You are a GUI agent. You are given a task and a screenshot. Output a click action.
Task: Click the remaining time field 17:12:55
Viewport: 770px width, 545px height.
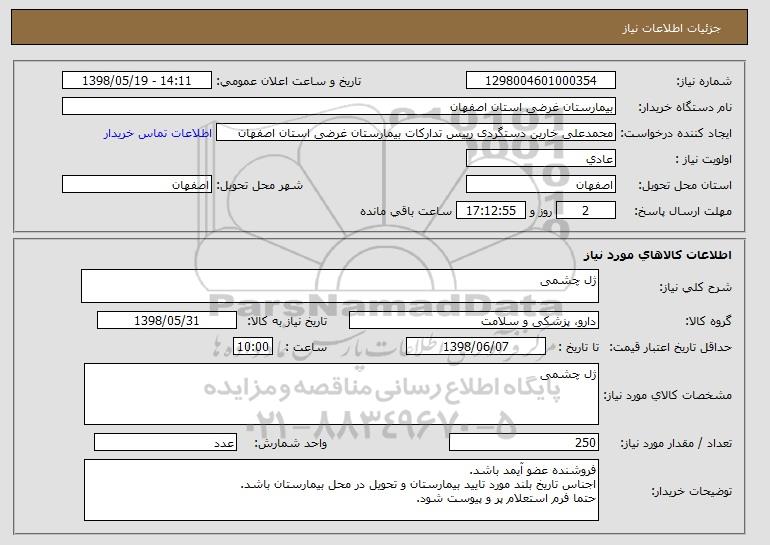click(x=491, y=211)
